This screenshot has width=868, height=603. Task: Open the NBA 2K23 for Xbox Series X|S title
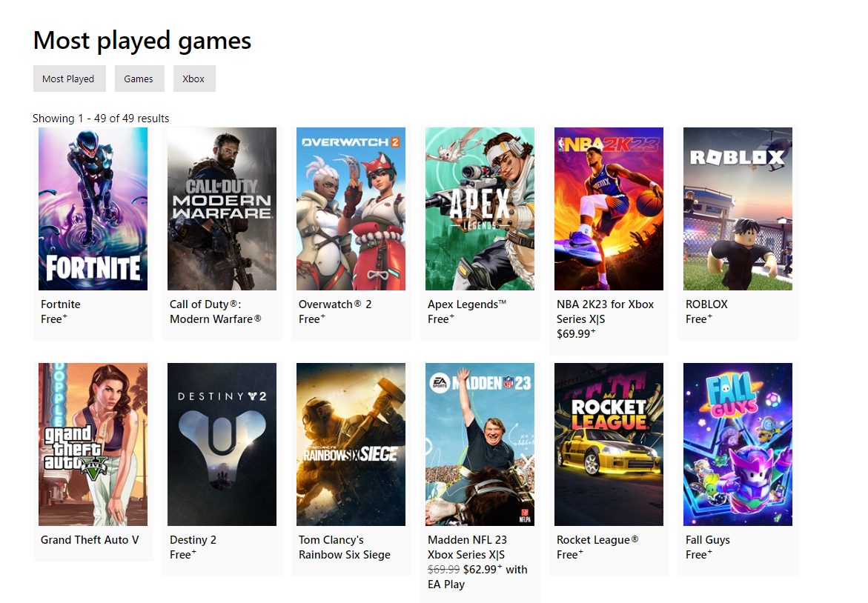(x=605, y=311)
